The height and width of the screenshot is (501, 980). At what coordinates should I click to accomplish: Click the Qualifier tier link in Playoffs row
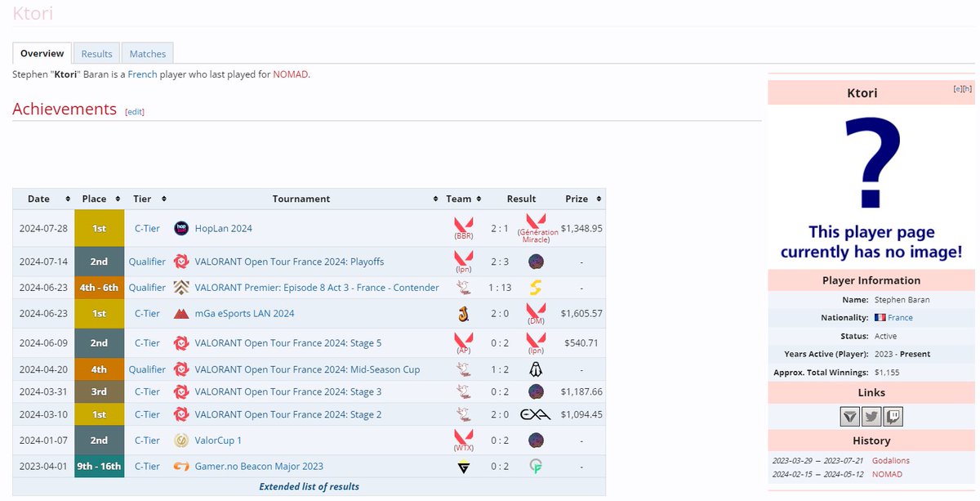click(147, 262)
